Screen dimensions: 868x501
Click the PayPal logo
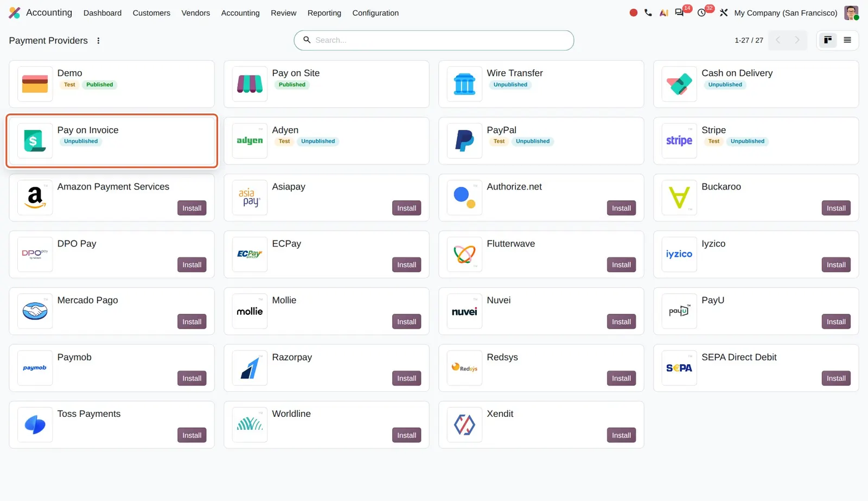[464, 141]
